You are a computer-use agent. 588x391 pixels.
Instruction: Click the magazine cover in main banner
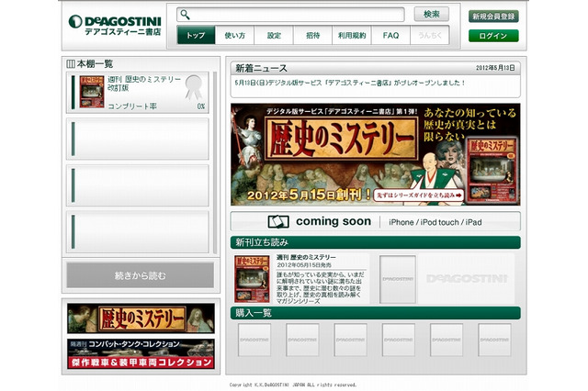pyautogui.click(x=492, y=171)
